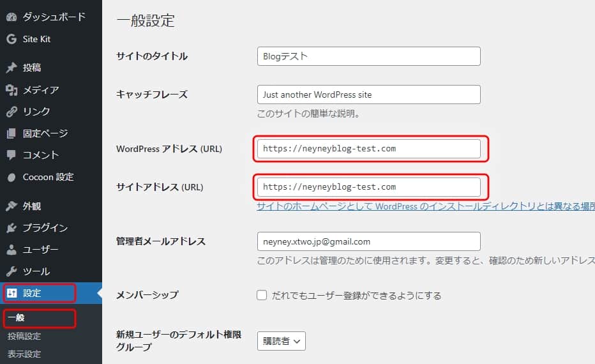This screenshot has width=595, height=364.
Task: Click the speech bubble icon beside コメント
Action: tap(11, 155)
